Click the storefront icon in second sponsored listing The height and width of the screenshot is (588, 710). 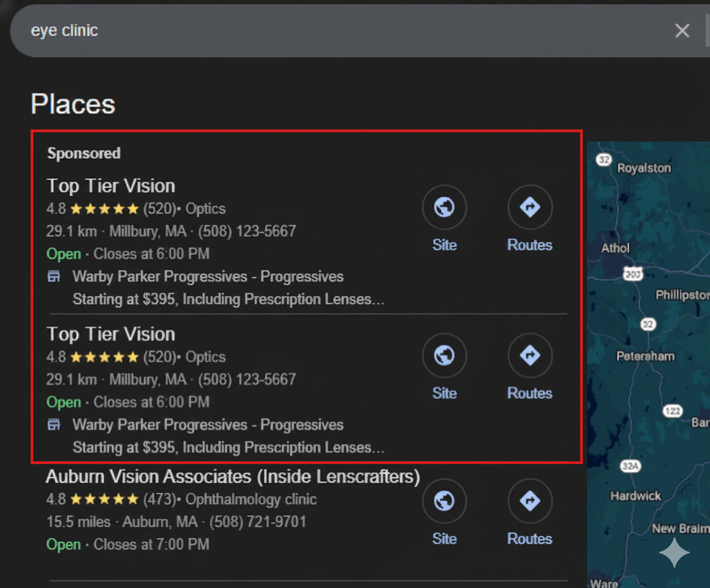[54, 425]
